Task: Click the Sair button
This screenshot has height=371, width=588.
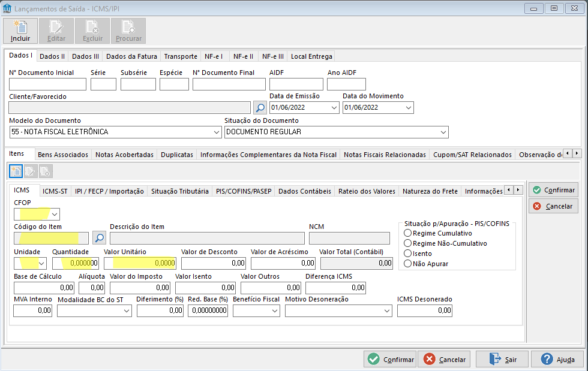Action: pyautogui.click(x=502, y=360)
